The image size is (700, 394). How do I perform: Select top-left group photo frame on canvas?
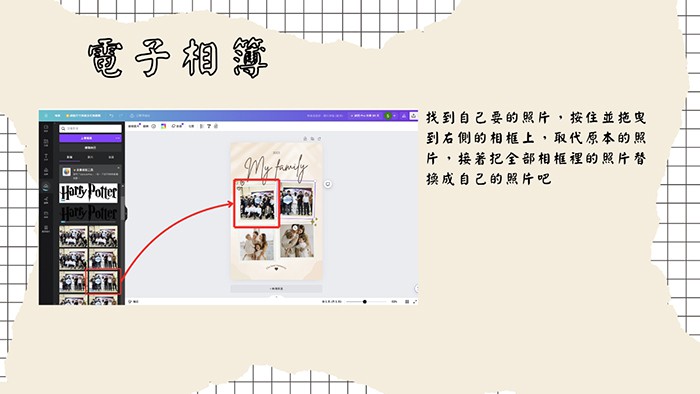pos(257,203)
